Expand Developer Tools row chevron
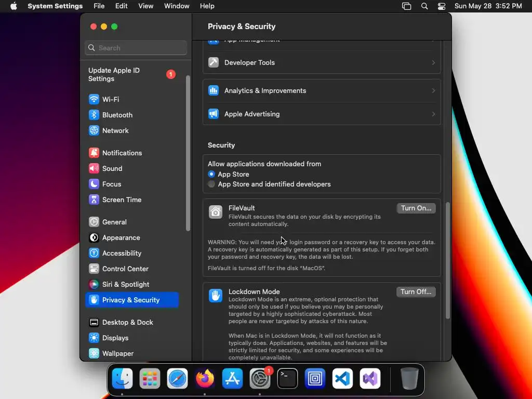This screenshot has height=399, width=532. 433,62
